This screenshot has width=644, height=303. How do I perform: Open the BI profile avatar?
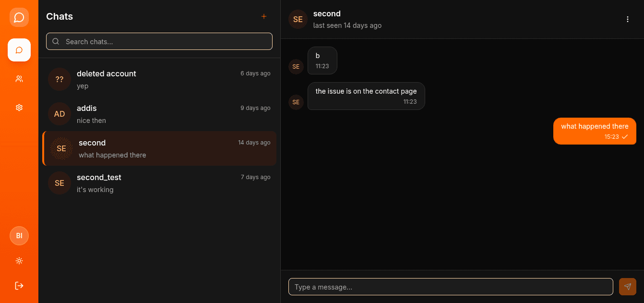click(x=19, y=236)
